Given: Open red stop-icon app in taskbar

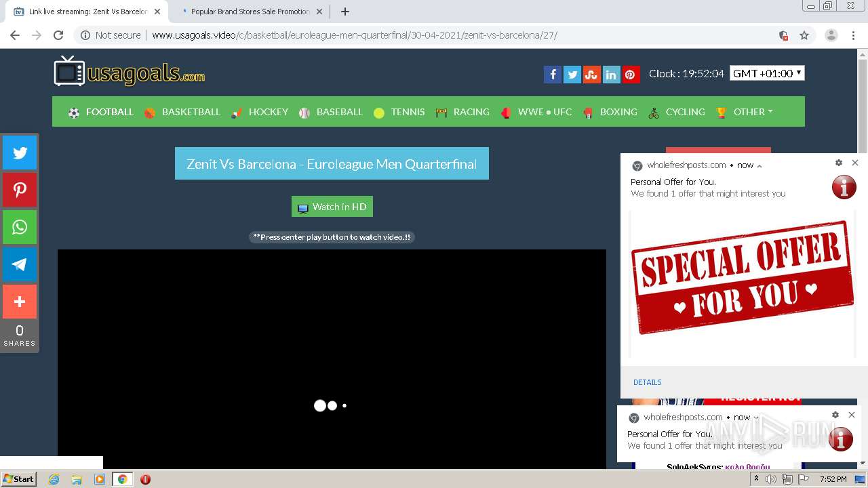Looking at the screenshot, I should [x=145, y=479].
